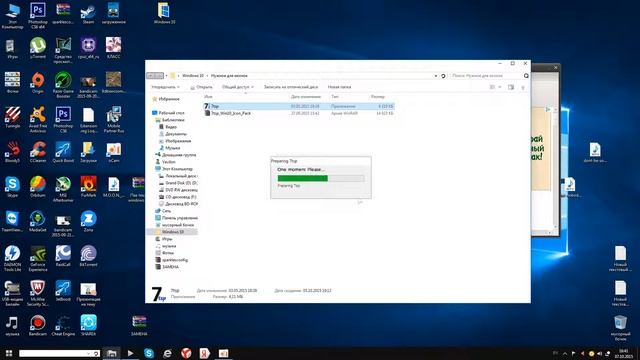
Task: Select Изображения in the navigation tree
Action: click(175, 141)
